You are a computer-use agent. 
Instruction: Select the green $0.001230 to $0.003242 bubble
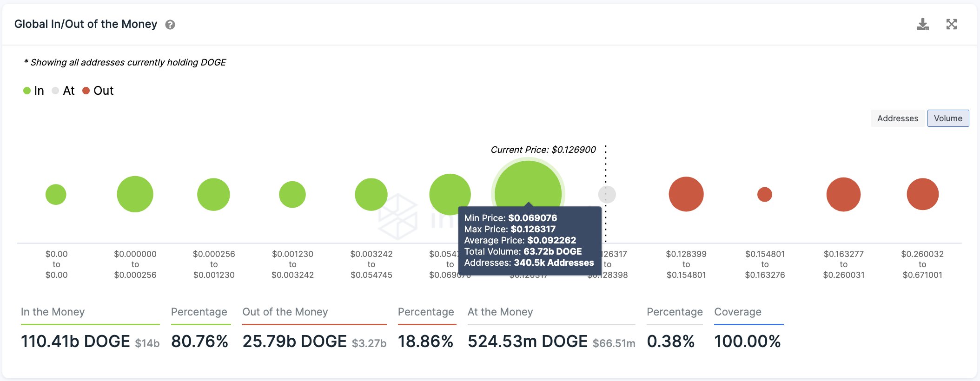292,194
